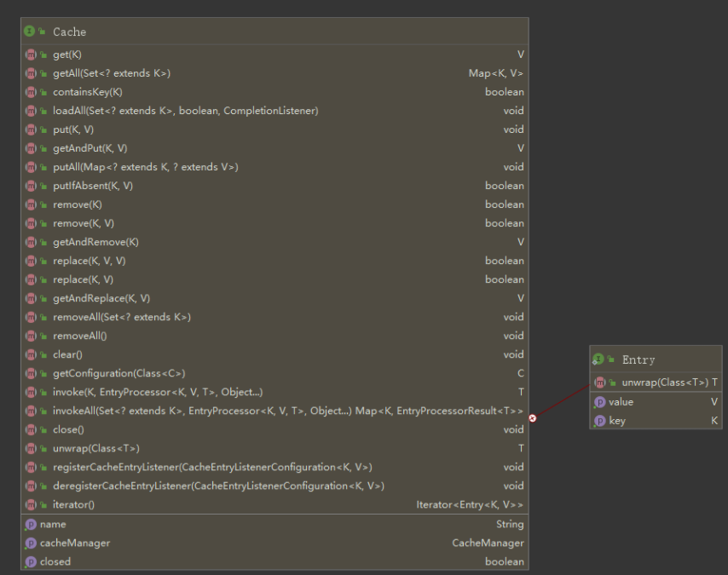Select the containsKey(K) method row
The height and width of the screenshot is (575, 728).
(88, 92)
